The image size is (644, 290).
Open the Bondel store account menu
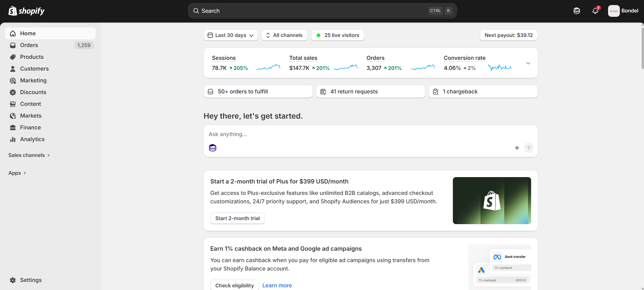[623, 11]
